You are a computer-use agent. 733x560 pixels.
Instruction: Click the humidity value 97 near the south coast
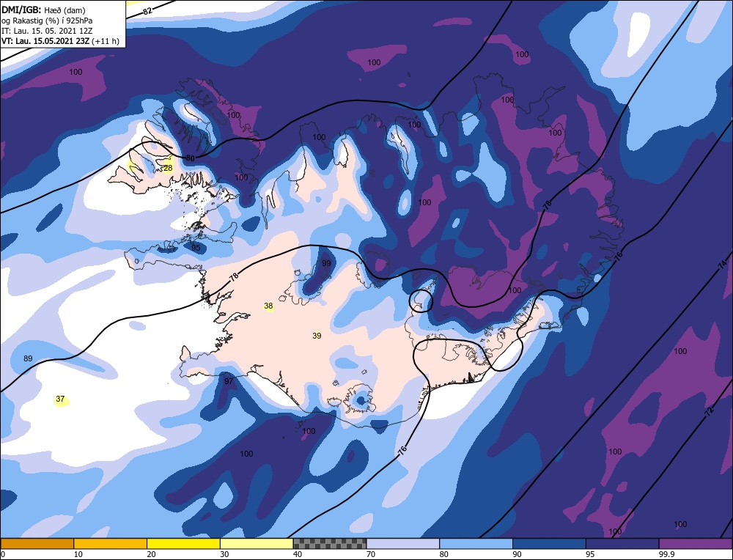click(229, 381)
